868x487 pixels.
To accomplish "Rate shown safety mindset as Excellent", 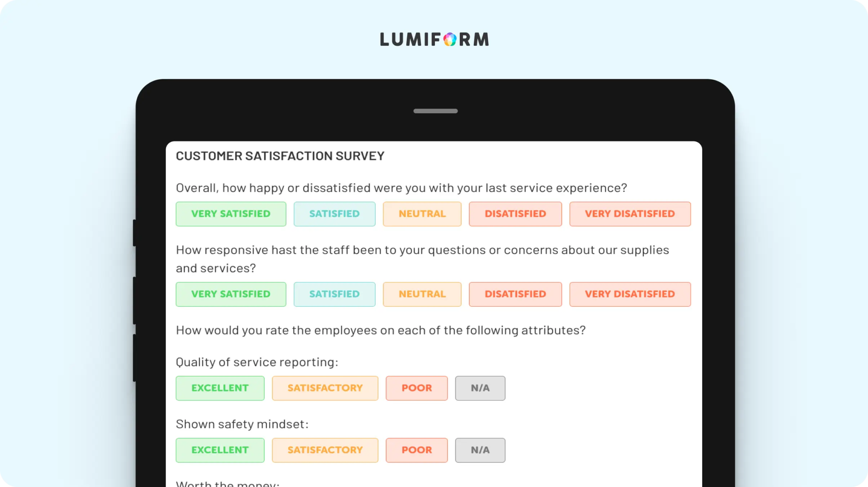I will pyautogui.click(x=220, y=450).
